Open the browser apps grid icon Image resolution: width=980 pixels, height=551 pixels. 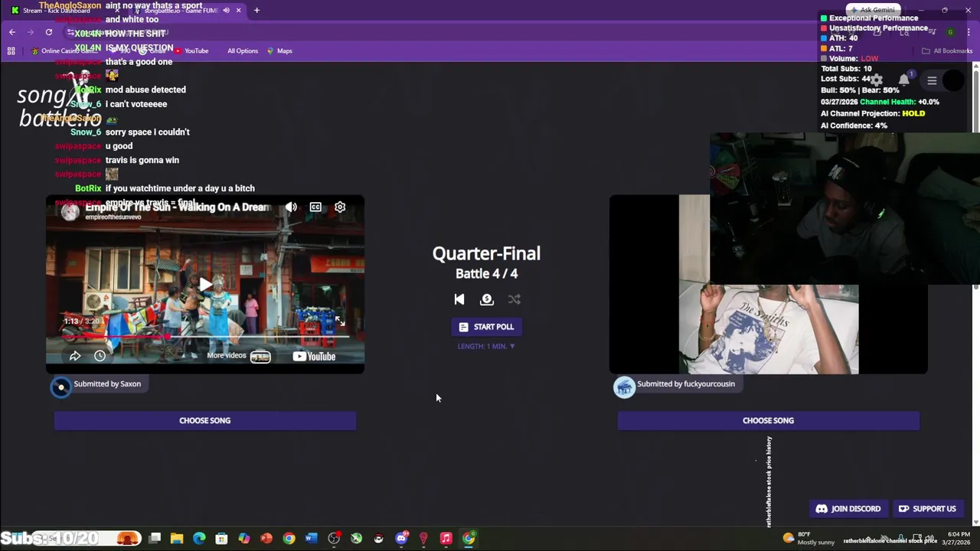click(11, 51)
